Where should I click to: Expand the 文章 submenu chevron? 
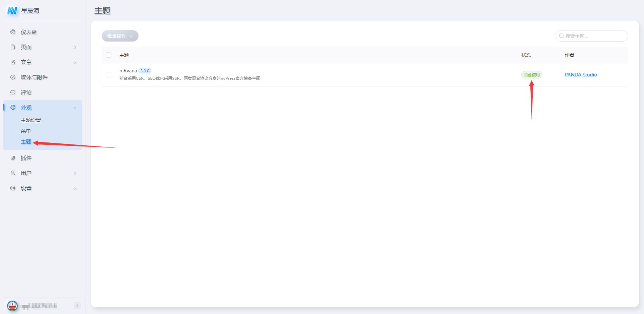[75, 62]
